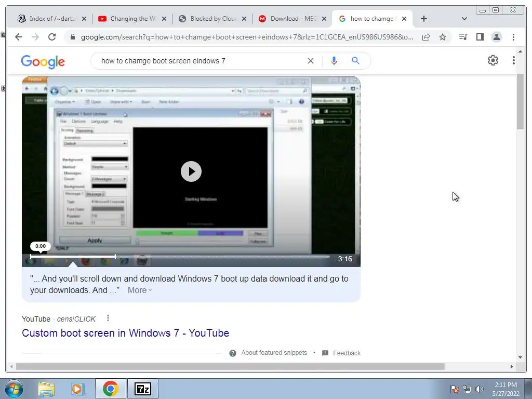
Task: Open Chrome's three-dot customize menu
Action: point(513,37)
